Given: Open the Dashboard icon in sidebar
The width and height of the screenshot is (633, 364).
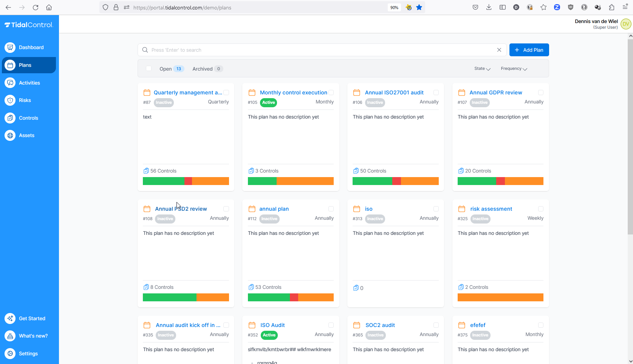Looking at the screenshot, I should tap(10, 48).
